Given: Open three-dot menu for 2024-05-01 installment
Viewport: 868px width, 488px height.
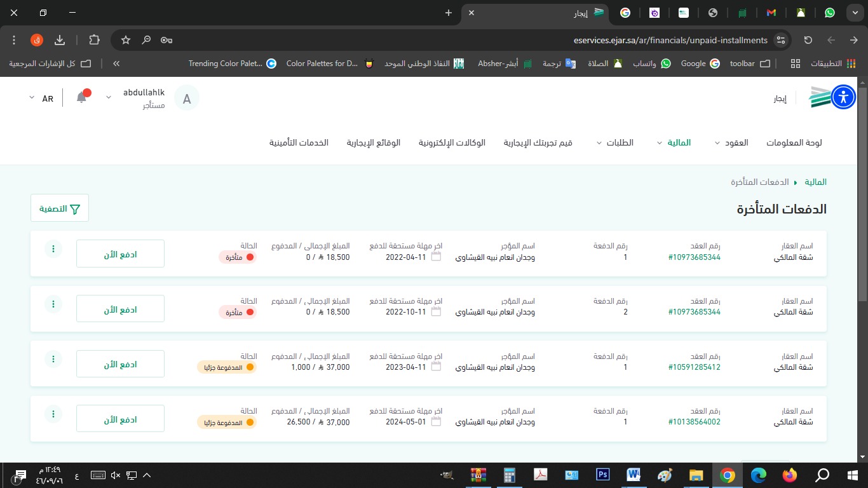Looking at the screenshot, I should click(53, 414).
